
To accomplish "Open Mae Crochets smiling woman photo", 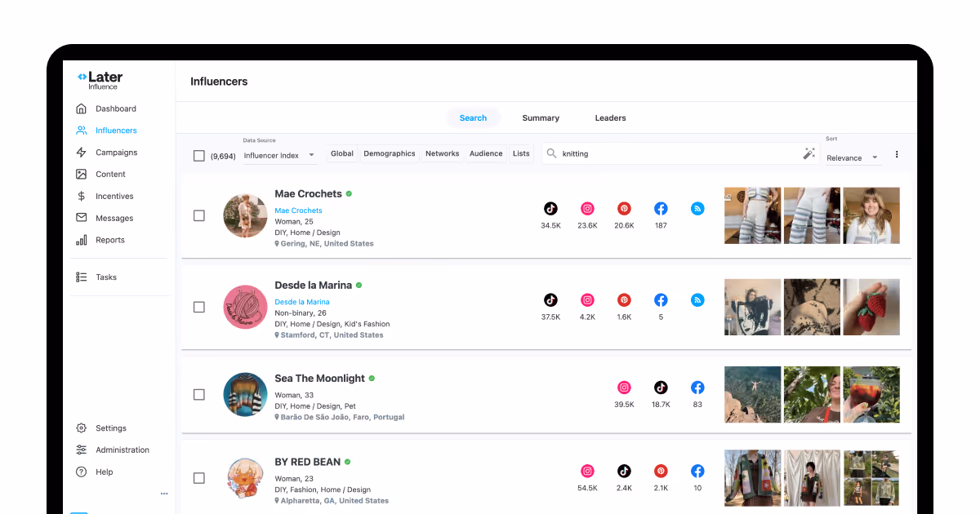I will pos(871,215).
